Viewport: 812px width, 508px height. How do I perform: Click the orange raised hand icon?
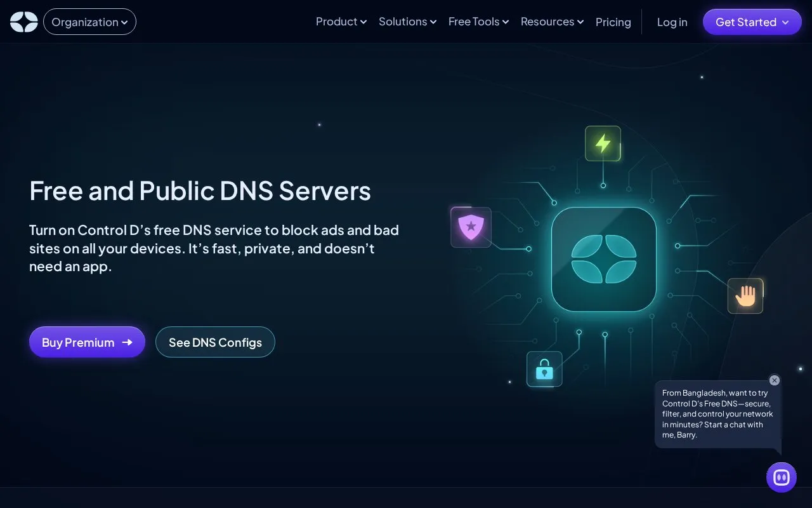[745, 296]
